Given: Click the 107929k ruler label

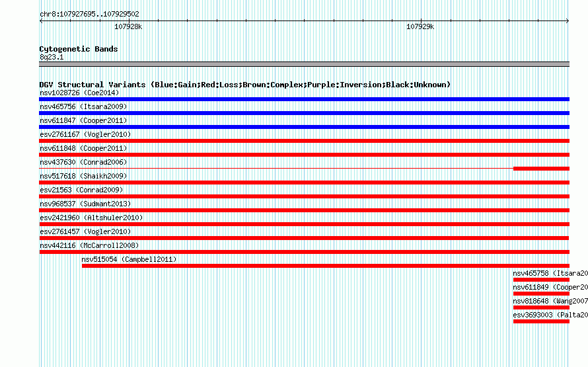Looking at the screenshot, I should 420,26.
